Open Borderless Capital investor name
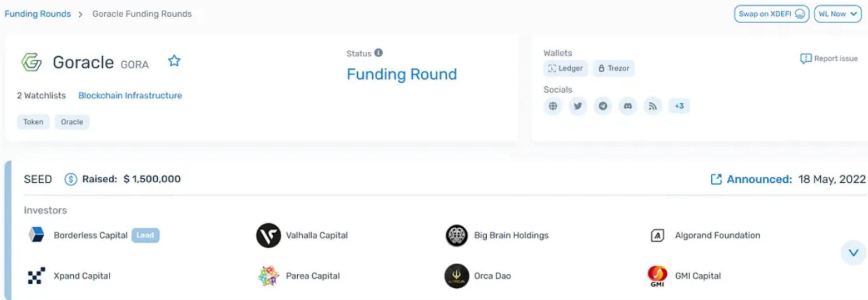Screen dimensions: 868x300 (91, 235)
